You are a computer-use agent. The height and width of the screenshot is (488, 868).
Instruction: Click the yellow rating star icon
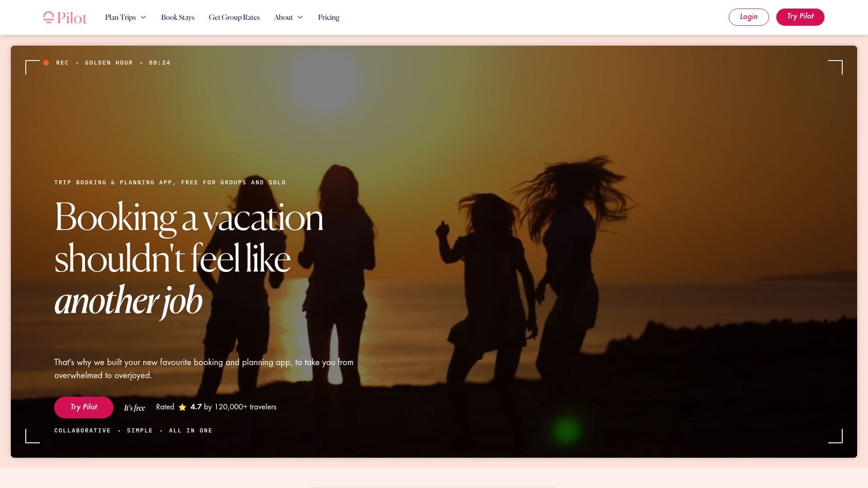coord(182,407)
